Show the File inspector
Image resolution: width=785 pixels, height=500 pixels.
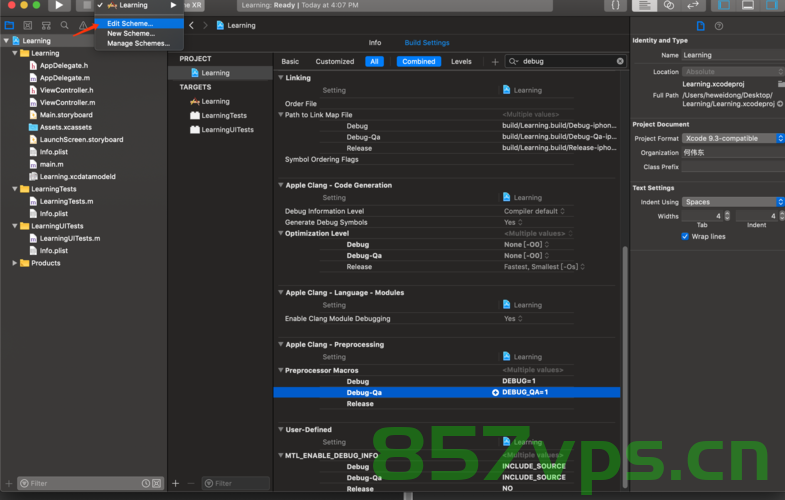(700, 26)
